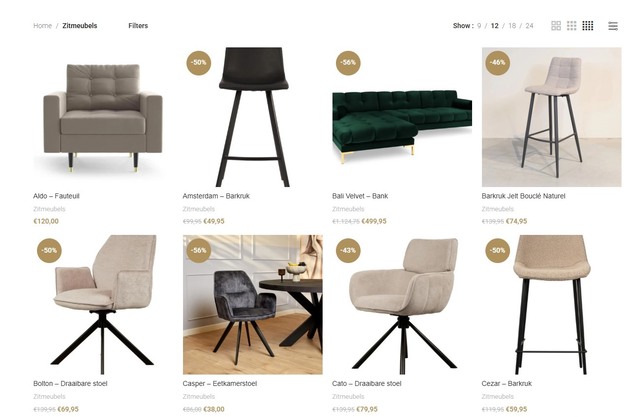This screenshot has height=417, width=625.
Task: Show 24 products per page
Action: point(529,26)
